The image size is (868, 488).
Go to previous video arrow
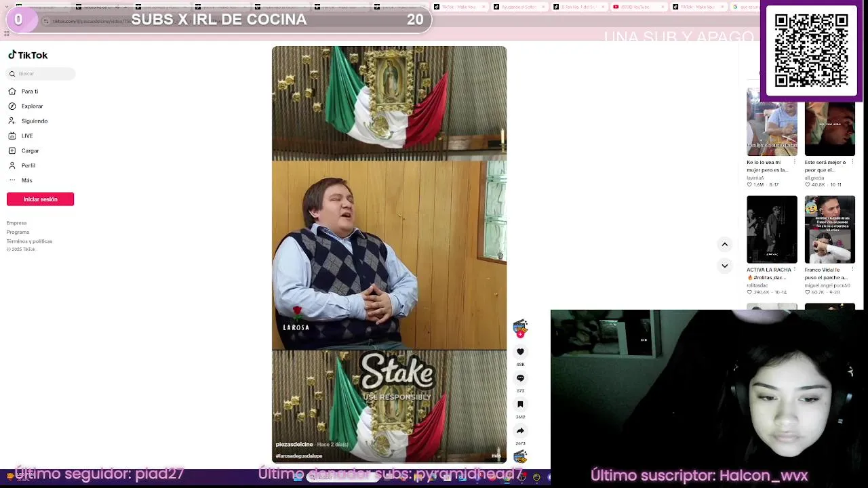[724, 244]
